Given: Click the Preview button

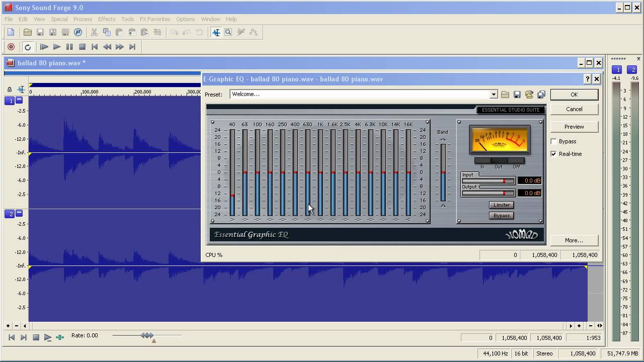Looking at the screenshot, I should [574, 127].
